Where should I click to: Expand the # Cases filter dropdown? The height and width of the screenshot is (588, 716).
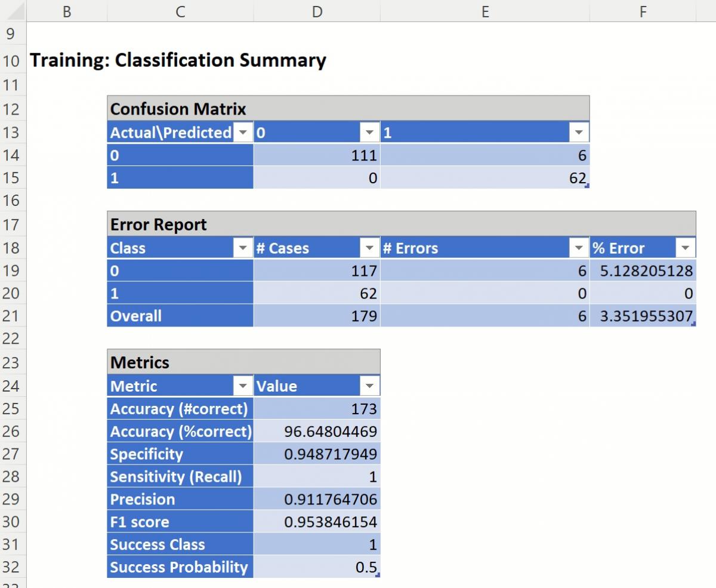[x=369, y=248]
